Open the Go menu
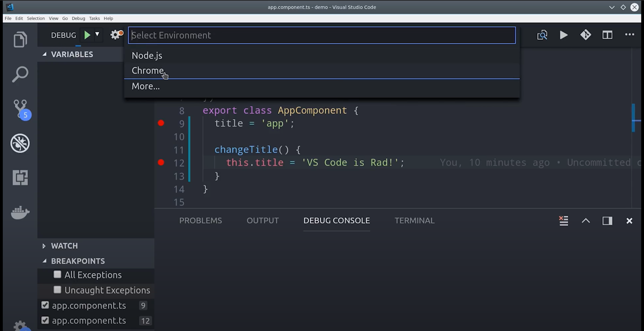The height and width of the screenshot is (331, 644). tap(65, 18)
